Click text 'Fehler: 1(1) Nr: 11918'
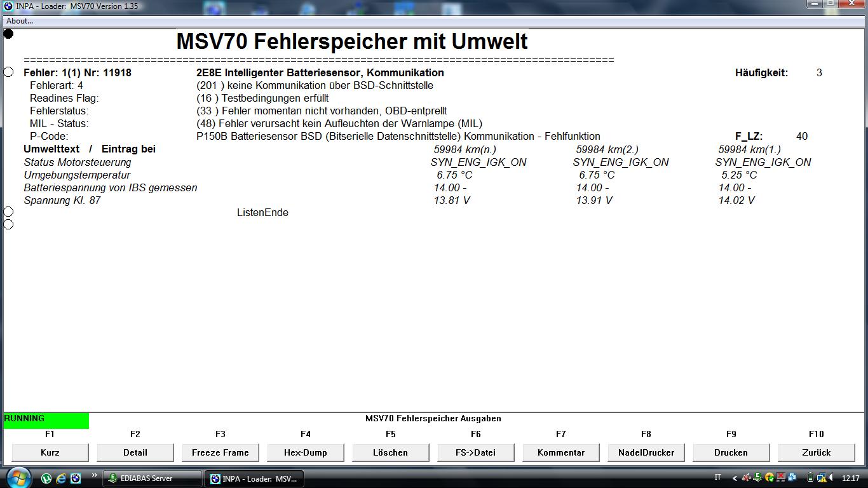 click(78, 73)
